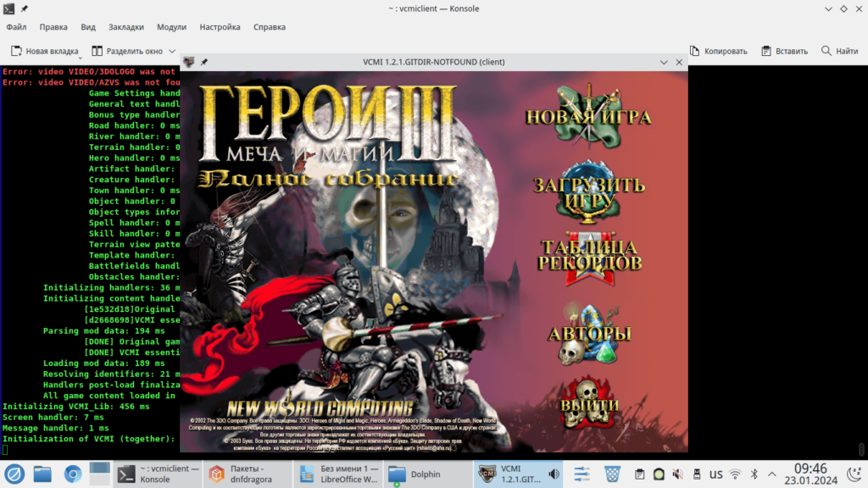
Task: Expand the Разделить окно dropdown arrow
Action: pyautogui.click(x=172, y=51)
